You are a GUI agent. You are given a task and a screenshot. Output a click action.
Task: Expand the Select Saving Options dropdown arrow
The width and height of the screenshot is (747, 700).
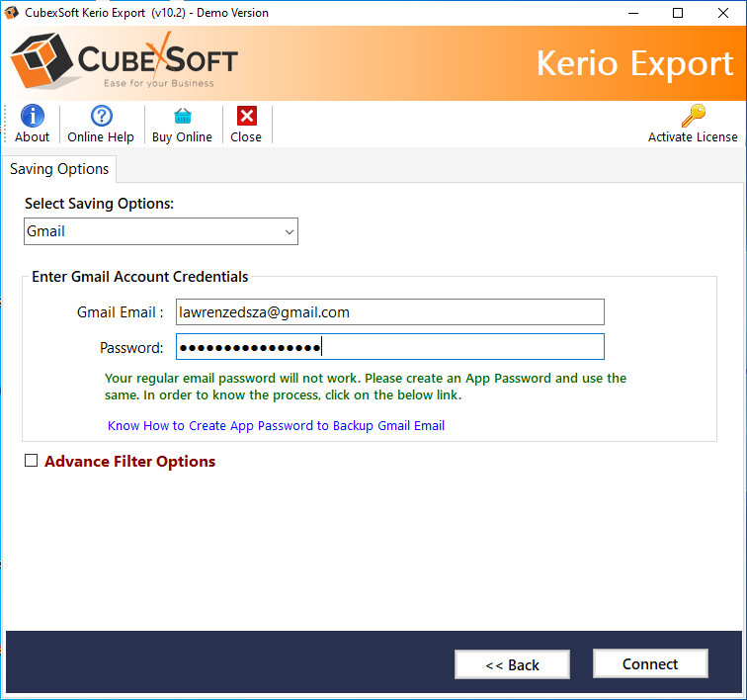click(x=289, y=231)
